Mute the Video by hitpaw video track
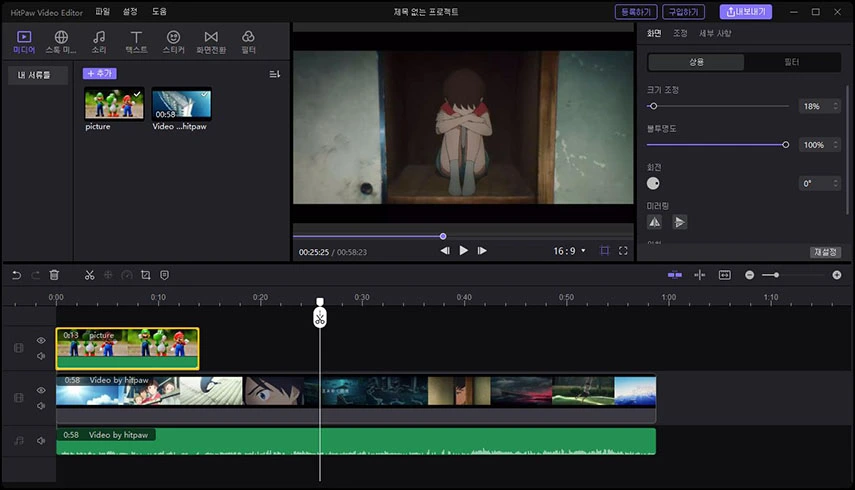The height and width of the screenshot is (490, 855). (x=41, y=406)
